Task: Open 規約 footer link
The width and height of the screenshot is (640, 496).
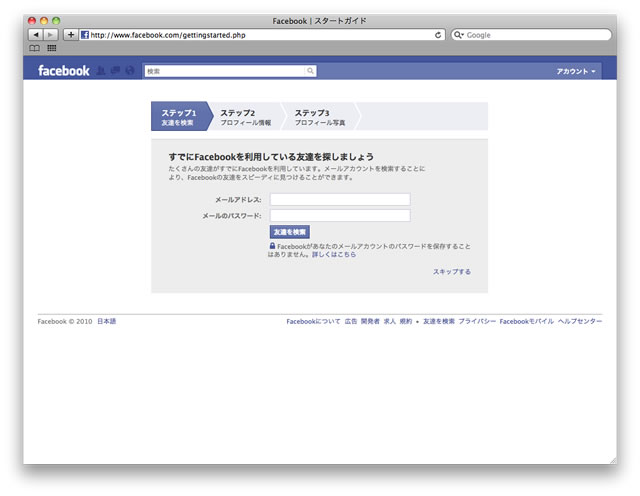Action: pos(406,321)
